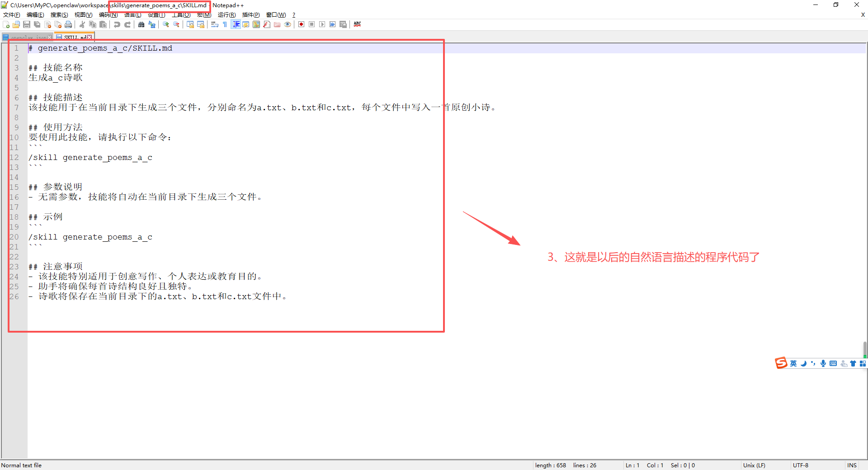
Task: Toggle word wrap in toolbar
Action: click(215, 24)
